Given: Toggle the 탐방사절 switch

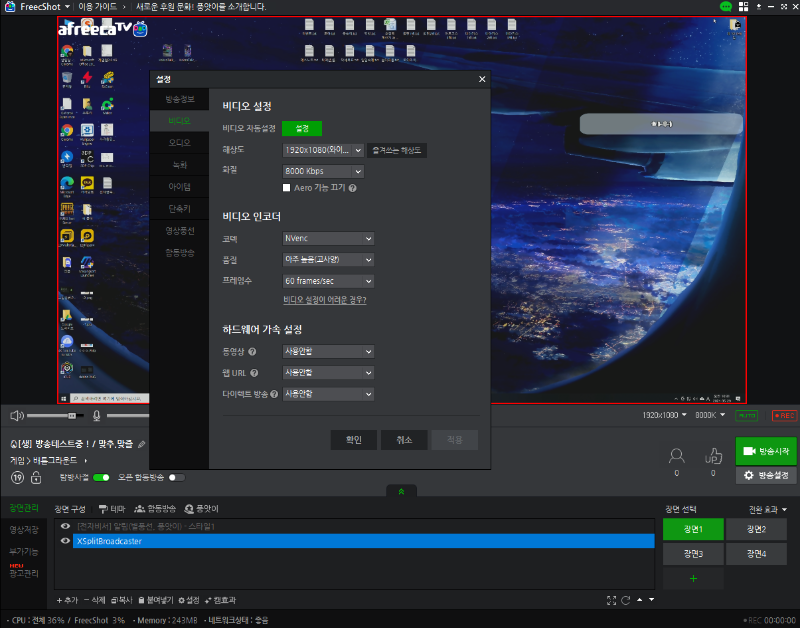Looking at the screenshot, I should pyautogui.click(x=101, y=478).
